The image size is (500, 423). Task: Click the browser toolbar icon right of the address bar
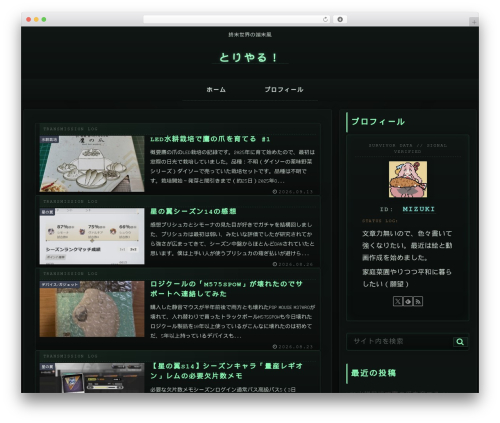click(340, 19)
